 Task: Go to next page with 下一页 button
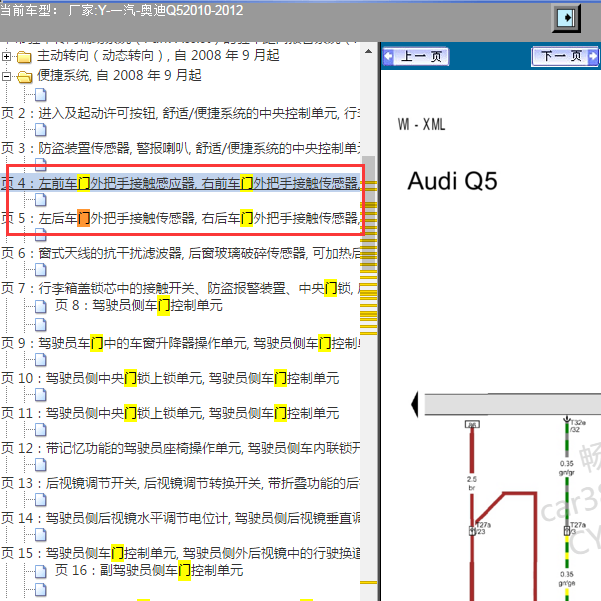point(565,57)
